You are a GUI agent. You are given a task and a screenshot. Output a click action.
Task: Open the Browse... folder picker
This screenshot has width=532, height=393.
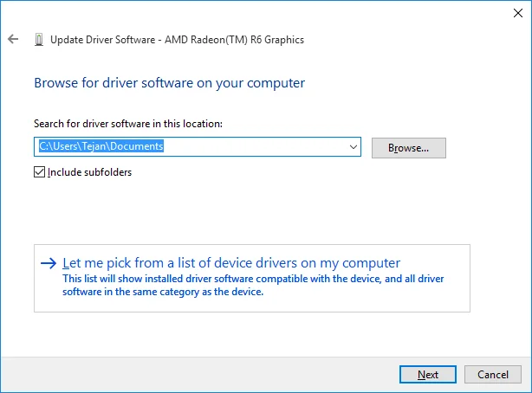point(408,148)
